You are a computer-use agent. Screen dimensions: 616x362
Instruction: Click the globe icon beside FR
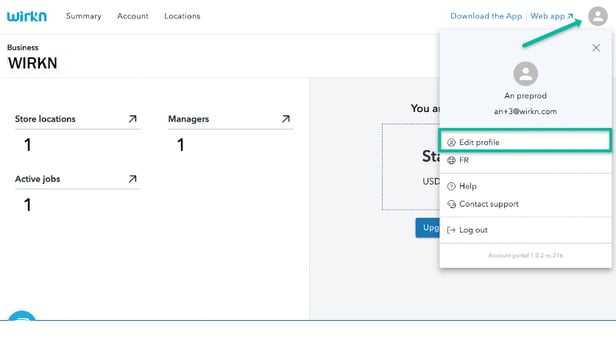tap(451, 160)
